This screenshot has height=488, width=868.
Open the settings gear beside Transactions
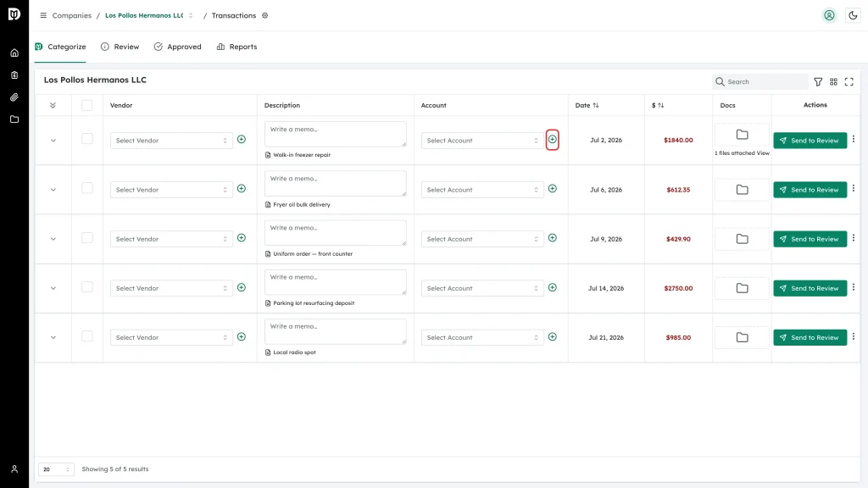pyautogui.click(x=265, y=15)
